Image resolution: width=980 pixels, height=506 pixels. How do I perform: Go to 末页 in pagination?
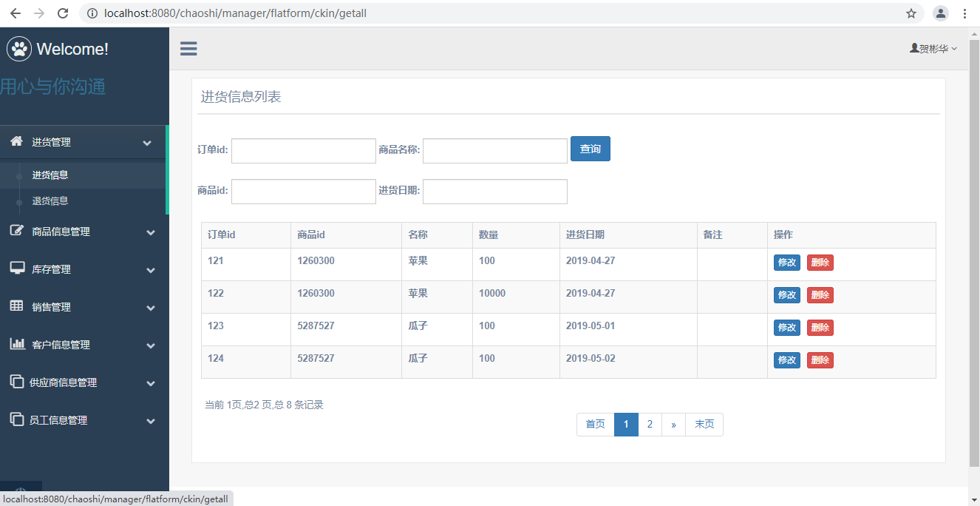pos(704,425)
